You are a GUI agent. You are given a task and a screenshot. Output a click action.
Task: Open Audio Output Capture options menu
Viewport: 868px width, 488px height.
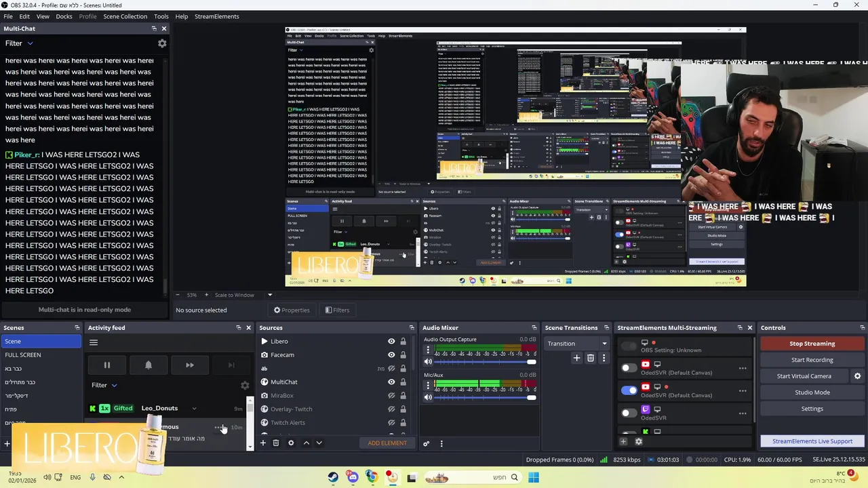point(428,350)
